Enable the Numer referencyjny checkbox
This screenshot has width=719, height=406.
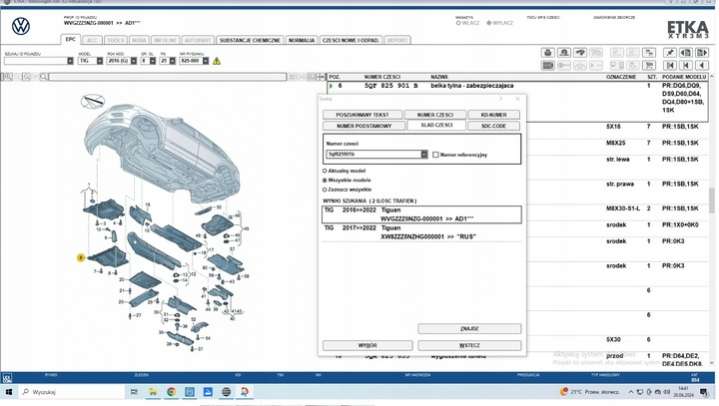coord(436,155)
